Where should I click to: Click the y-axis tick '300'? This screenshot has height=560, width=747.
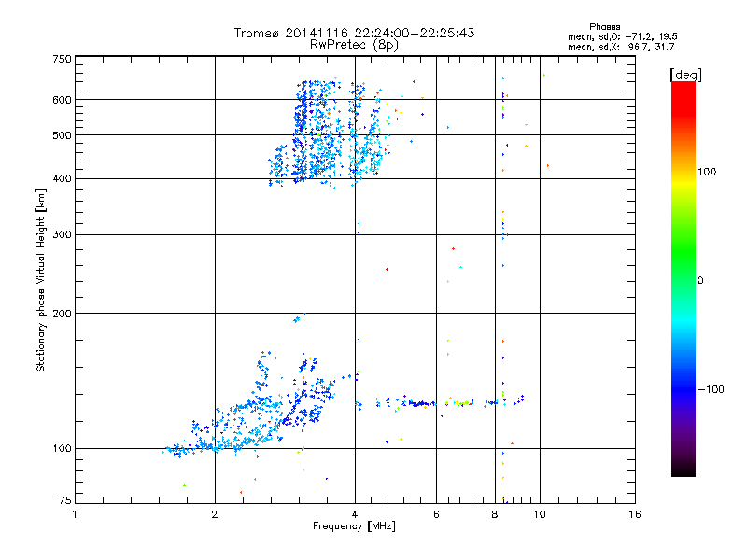[62, 234]
